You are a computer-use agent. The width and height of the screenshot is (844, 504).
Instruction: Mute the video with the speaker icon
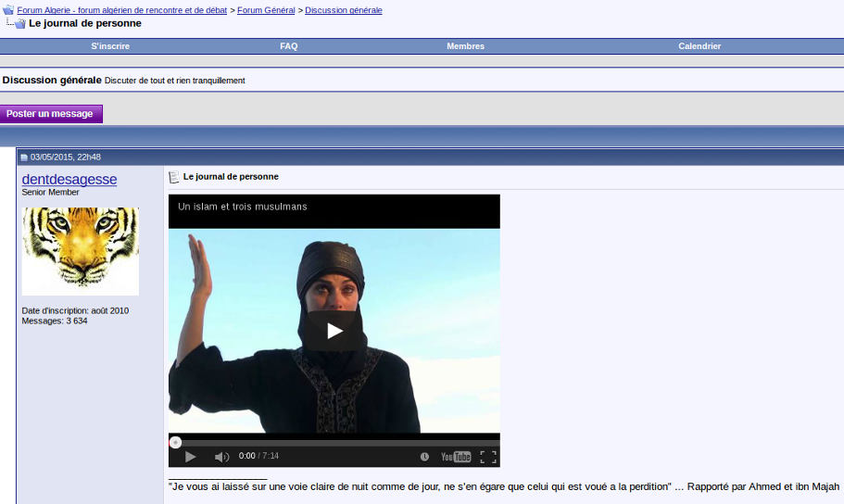221,457
